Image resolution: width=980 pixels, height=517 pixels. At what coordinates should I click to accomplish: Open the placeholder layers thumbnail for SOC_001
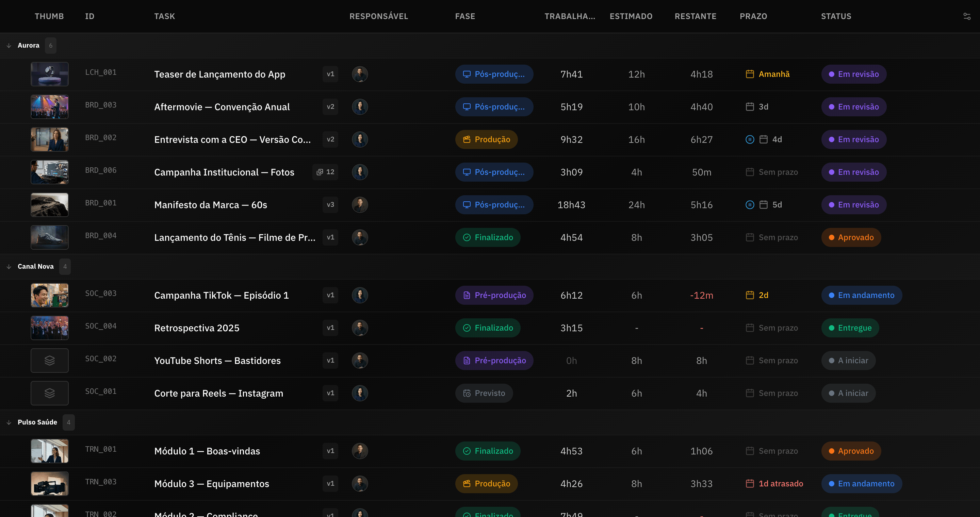pyautogui.click(x=49, y=393)
